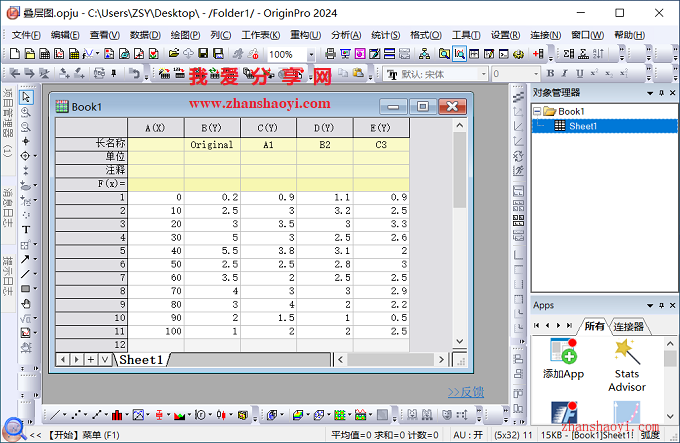680x443 pixels.
Task: Open the 工作表(K) menu
Action: click(x=260, y=35)
